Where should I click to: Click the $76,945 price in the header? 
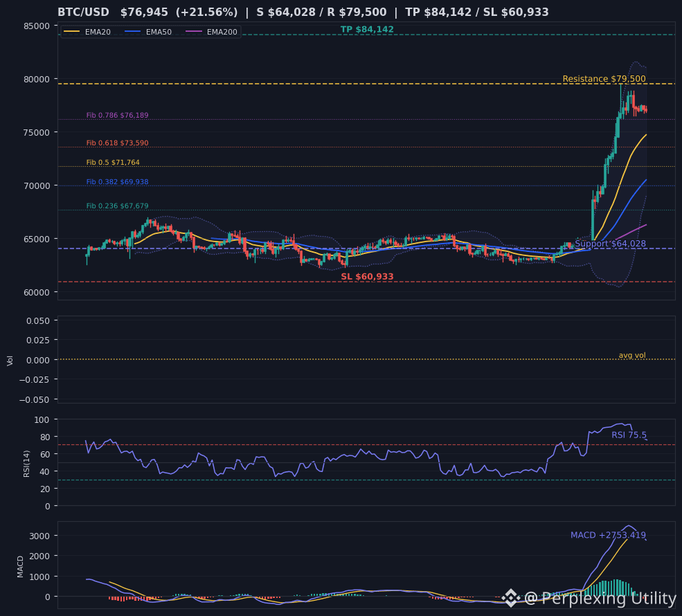[144, 12]
